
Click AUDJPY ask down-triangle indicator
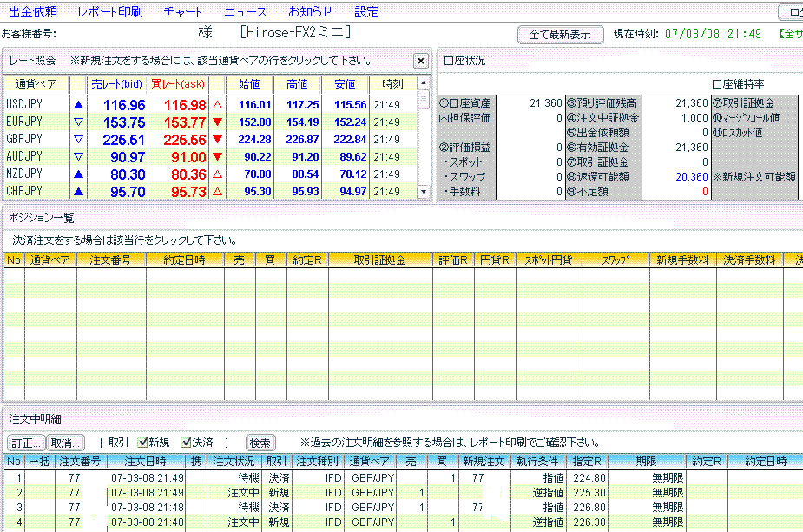coord(217,157)
